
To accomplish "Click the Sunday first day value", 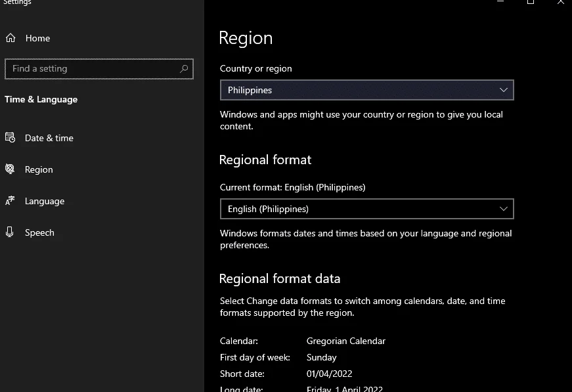I will (x=321, y=357).
